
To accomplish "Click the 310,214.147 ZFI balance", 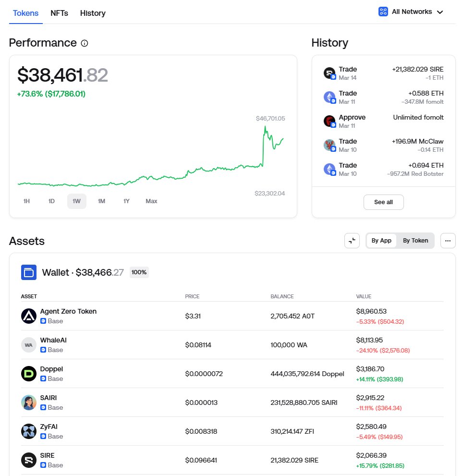I will tap(292, 431).
